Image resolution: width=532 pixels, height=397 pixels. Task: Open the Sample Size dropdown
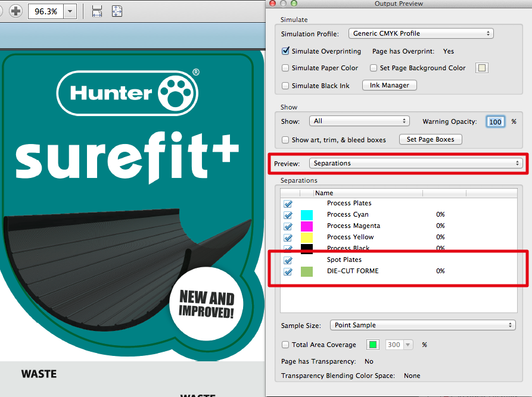(423, 325)
